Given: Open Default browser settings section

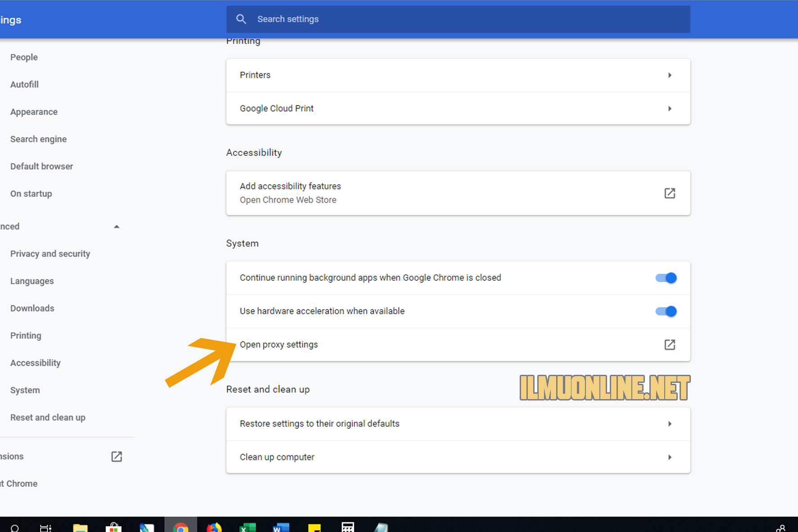Looking at the screenshot, I should [41, 166].
